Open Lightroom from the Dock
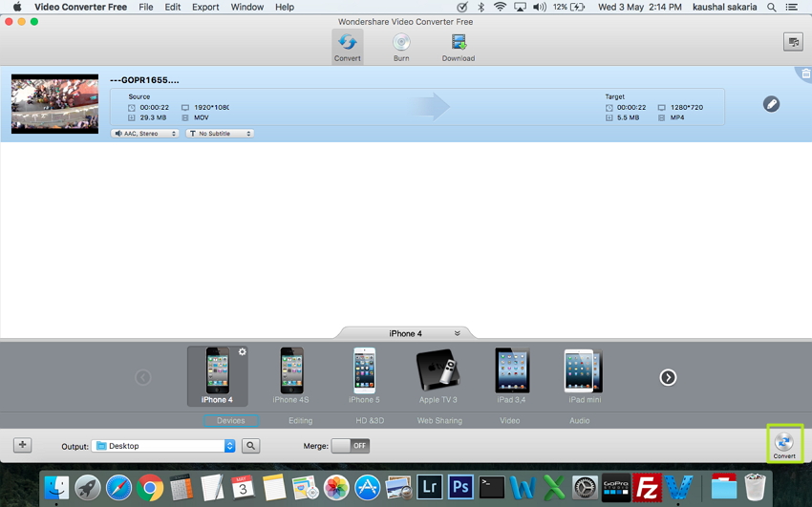The width and height of the screenshot is (812, 507). coord(429,487)
